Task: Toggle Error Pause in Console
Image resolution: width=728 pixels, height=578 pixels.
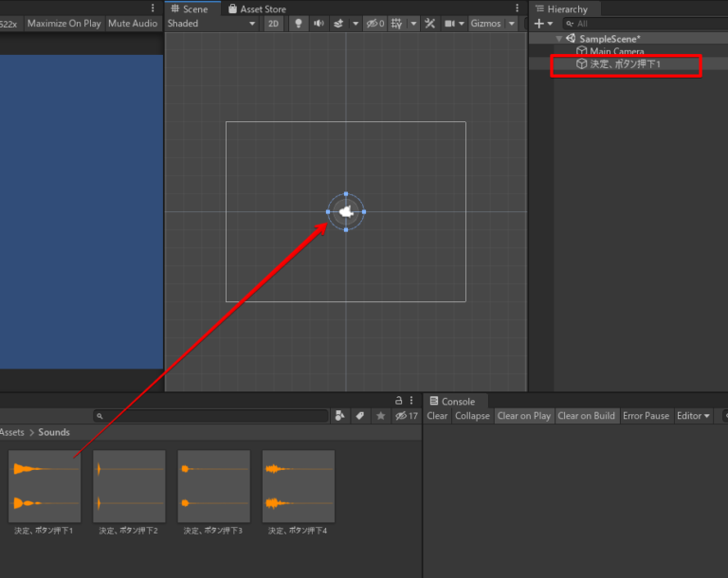Action: [646, 416]
